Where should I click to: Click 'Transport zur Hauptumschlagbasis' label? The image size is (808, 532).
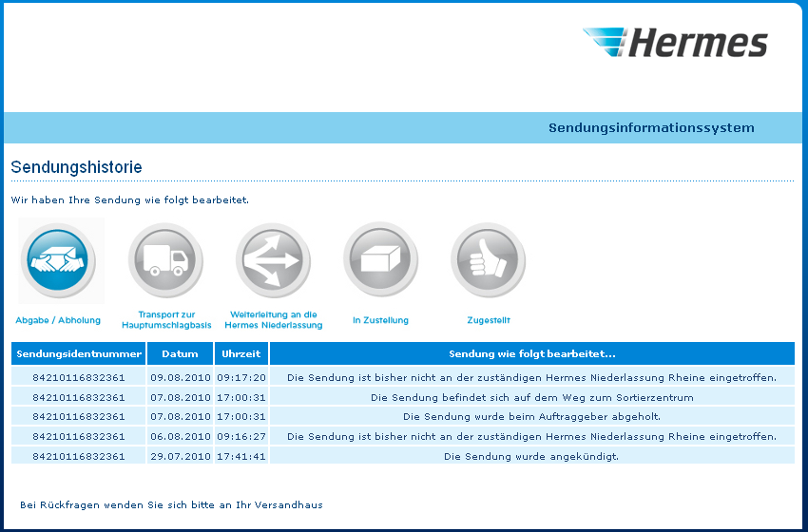click(x=166, y=320)
